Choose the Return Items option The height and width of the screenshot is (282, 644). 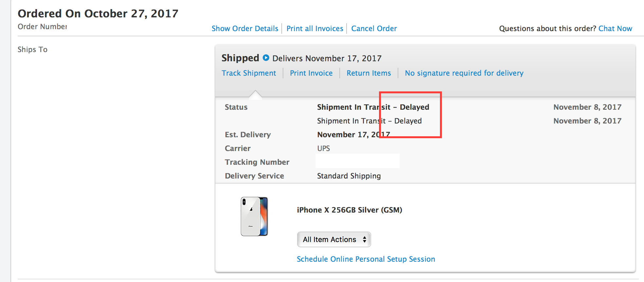pos(369,73)
